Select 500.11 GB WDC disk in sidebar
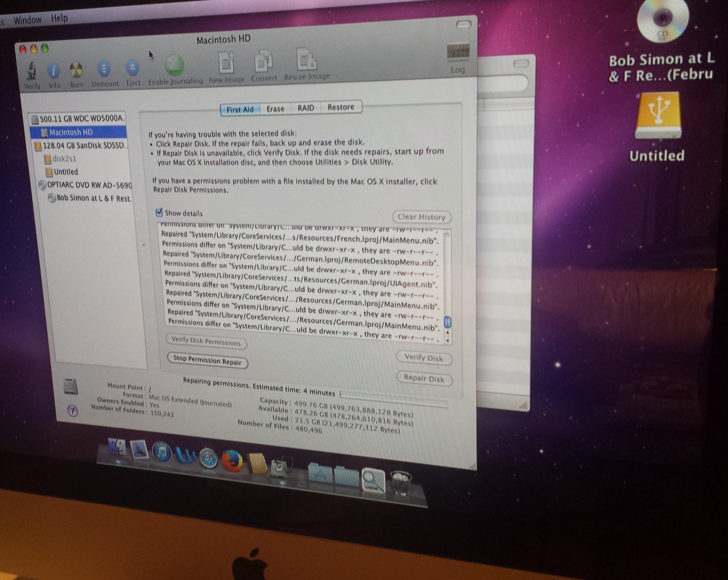 tap(78, 118)
